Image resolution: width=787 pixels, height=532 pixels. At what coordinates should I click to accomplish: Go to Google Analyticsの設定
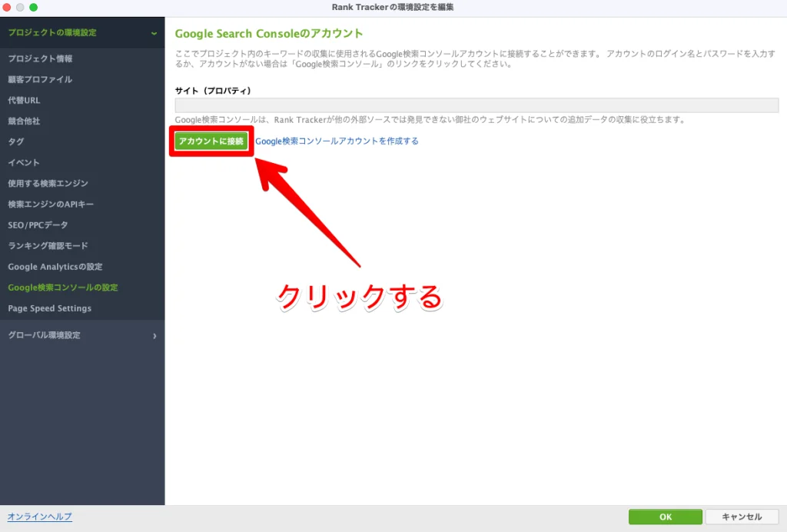click(x=55, y=267)
